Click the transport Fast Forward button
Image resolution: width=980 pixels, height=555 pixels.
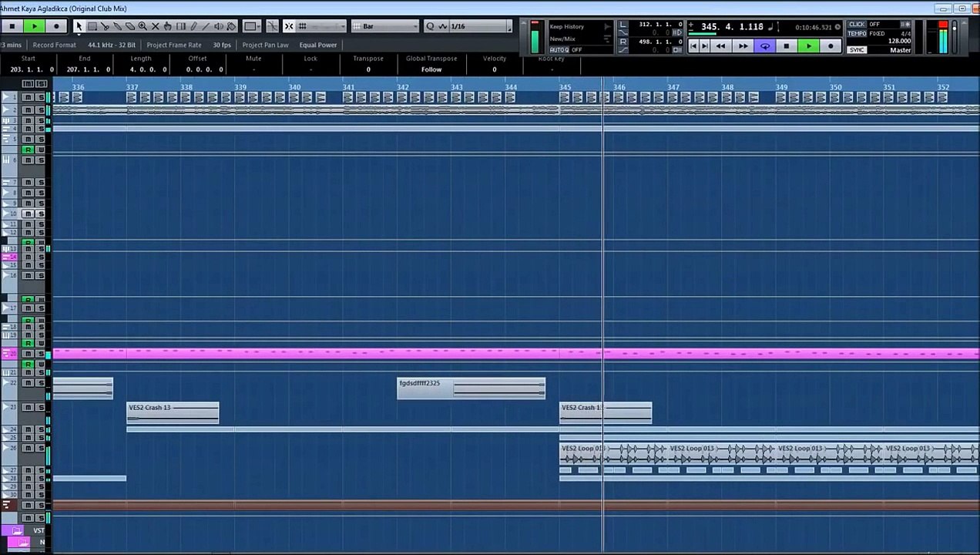click(743, 46)
